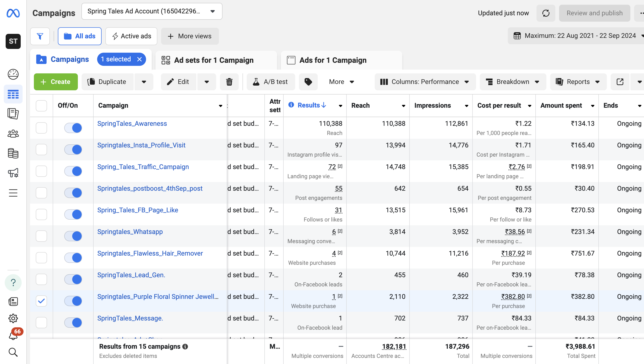The width and height of the screenshot is (644, 364).
Task: Click the ST account avatar
Action: click(13, 41)
